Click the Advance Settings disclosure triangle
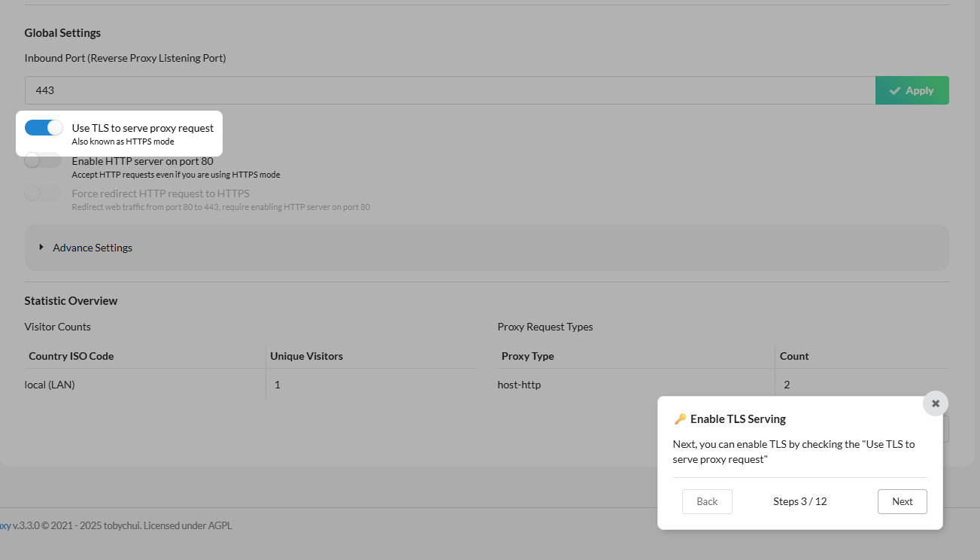 pyautogui.click(x=41, y=247)
